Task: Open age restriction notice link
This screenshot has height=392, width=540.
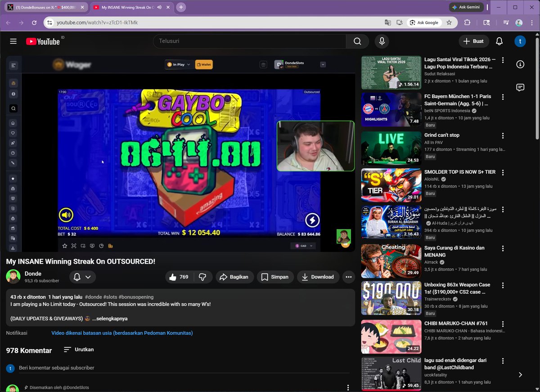Action: 122,333
